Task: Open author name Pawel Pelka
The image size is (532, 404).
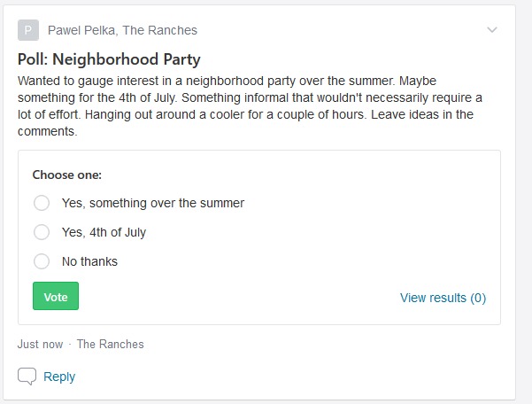Action: click(x=81, y=30)
